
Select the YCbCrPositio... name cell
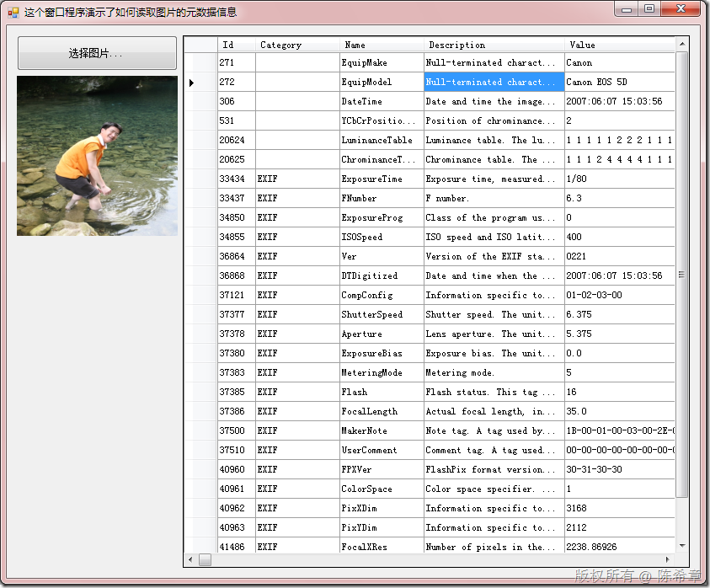tap(382, 121)
